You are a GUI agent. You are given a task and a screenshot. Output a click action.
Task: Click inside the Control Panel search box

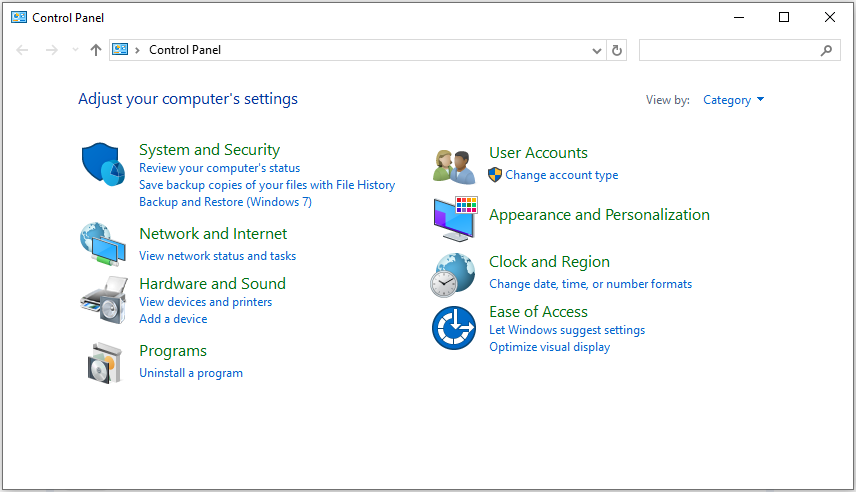pyautogui.click(x=728, y=50)
